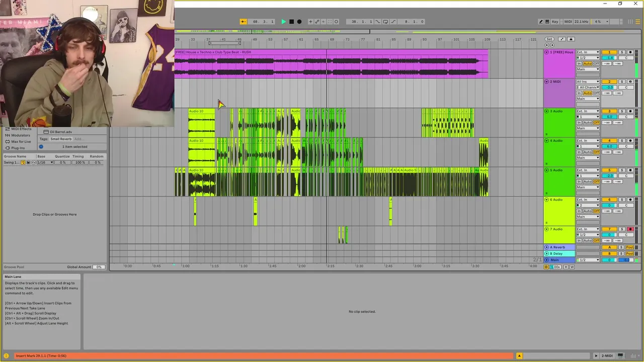Click the 2-MIDI status bar label
Image resolution: width=644 pixels, height=362 pixels.
pos(607,356)
